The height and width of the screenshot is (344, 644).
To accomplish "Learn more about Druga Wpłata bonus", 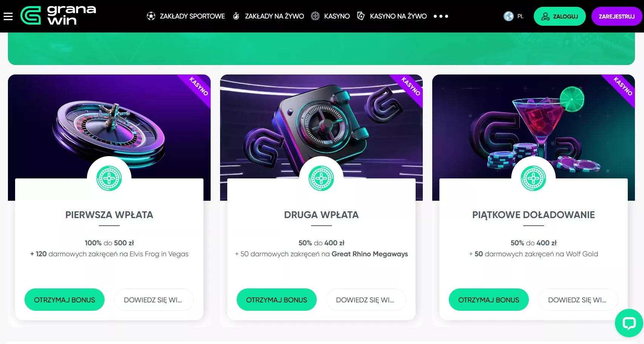I will (x=366, y=300).
